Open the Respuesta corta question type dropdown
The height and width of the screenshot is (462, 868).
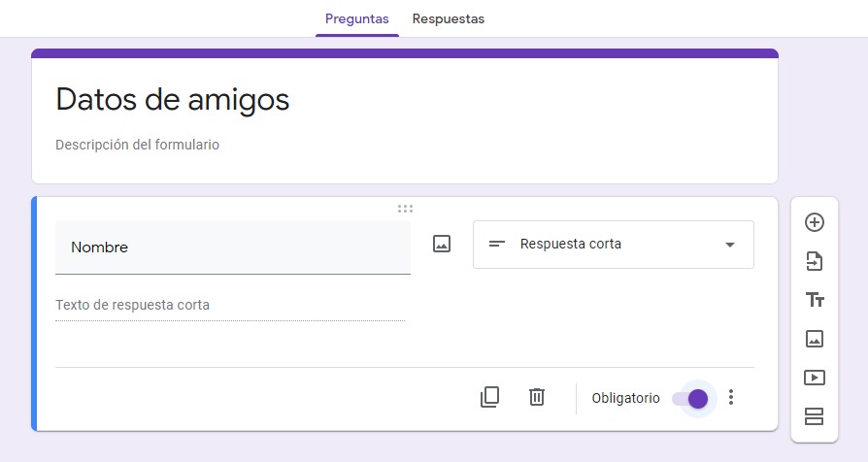click(x=613, y=245)
